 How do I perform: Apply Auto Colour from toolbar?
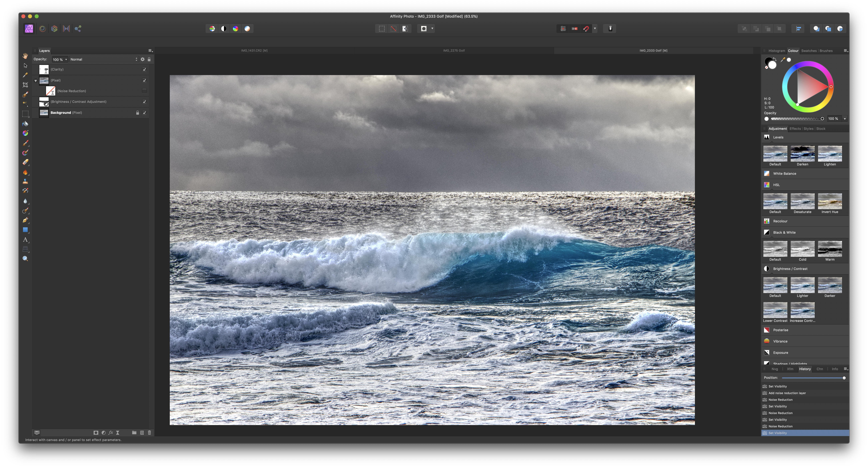click(x=236, y=29)
